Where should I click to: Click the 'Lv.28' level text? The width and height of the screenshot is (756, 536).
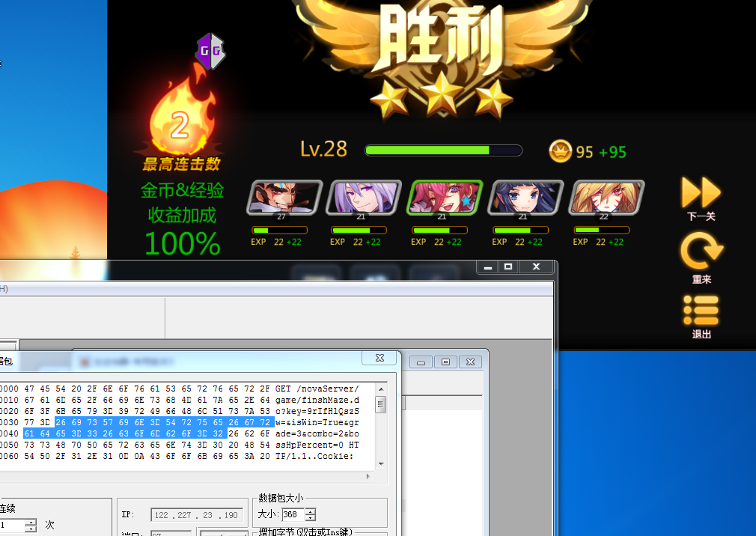click(323, 150)
